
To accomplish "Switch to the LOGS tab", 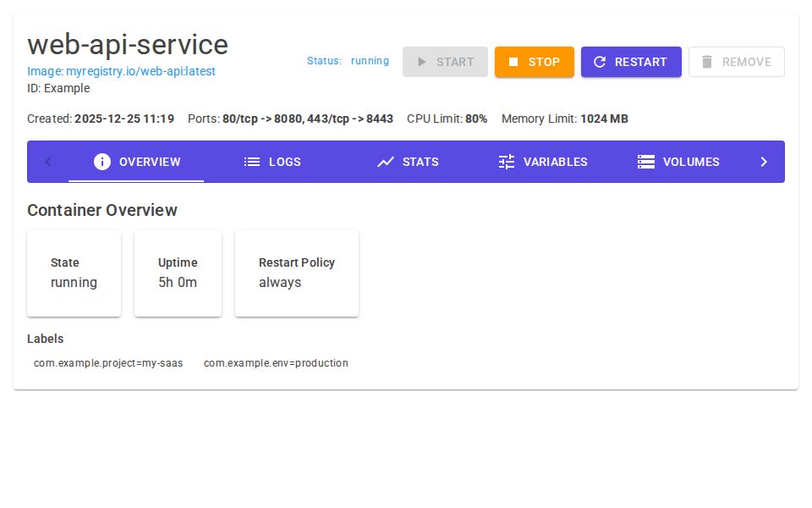I will [272, 162].
